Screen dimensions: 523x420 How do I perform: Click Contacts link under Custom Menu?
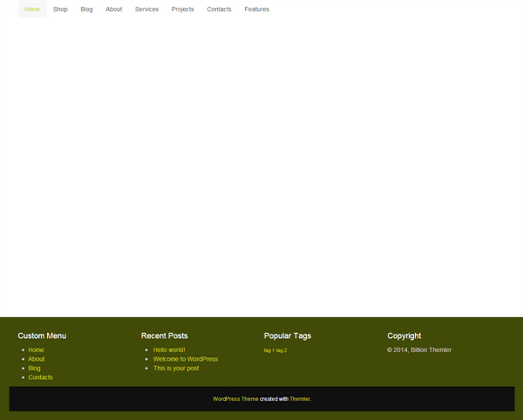pos(40,377)
